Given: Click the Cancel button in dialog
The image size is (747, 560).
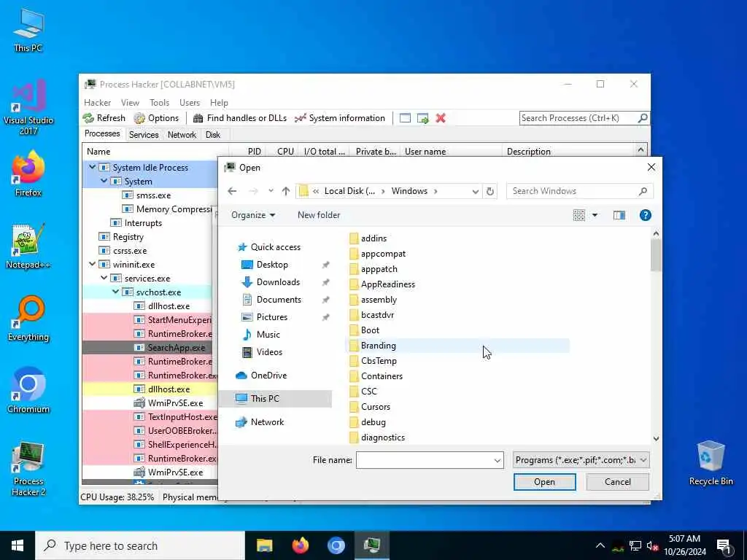Looking at the screenshot, I should point(617,482).
